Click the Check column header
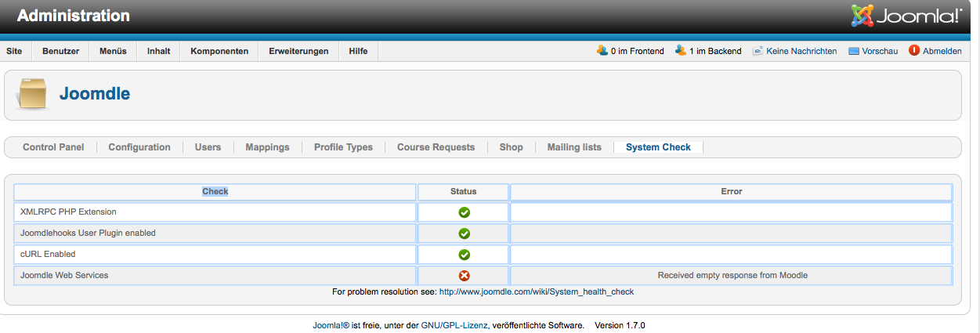The height and width of the screenshot is (333, 980). pos(215,191)
